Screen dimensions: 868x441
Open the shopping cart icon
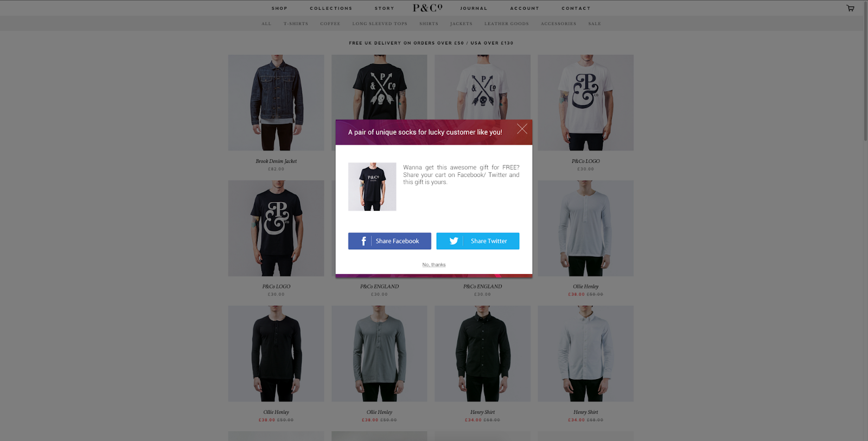click(x=850, y=8)
